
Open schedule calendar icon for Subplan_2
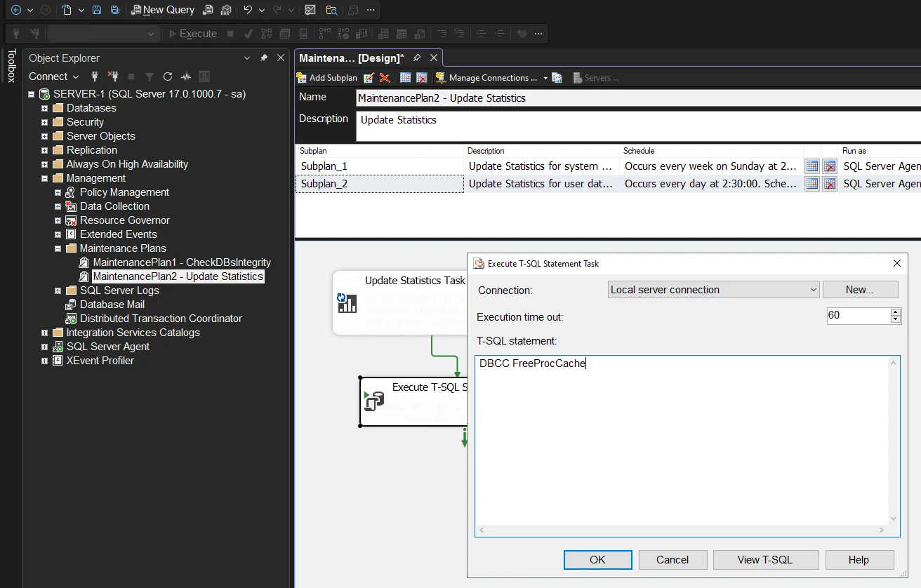(x=812, y=184)
